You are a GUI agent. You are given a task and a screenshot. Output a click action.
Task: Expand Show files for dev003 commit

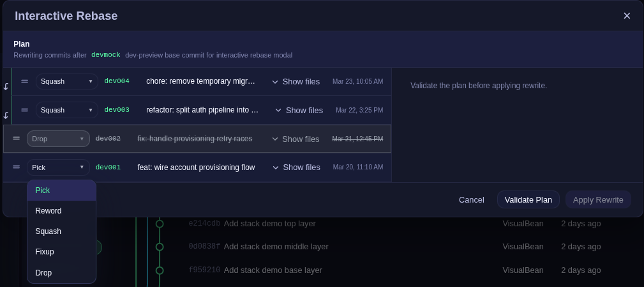[x=299, y=110]
